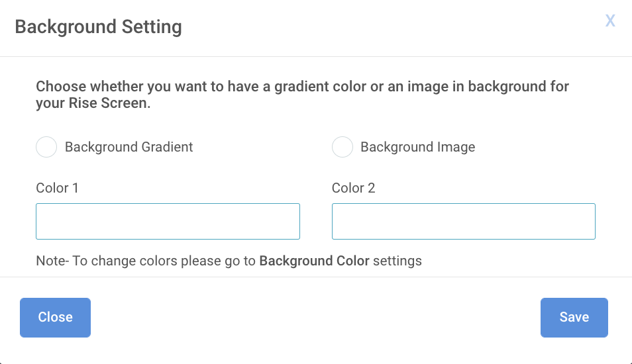Click the word "settings" in the note

pyautogui.click(x=397, y=261)
